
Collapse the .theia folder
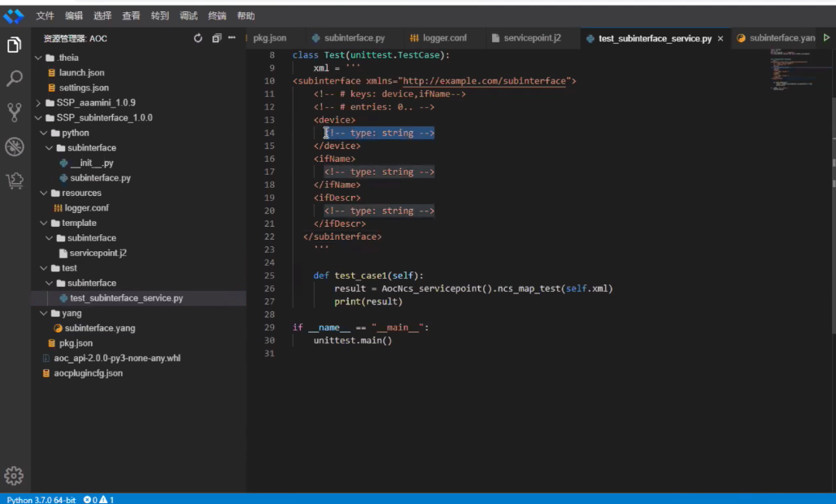[x=37, y=58]
